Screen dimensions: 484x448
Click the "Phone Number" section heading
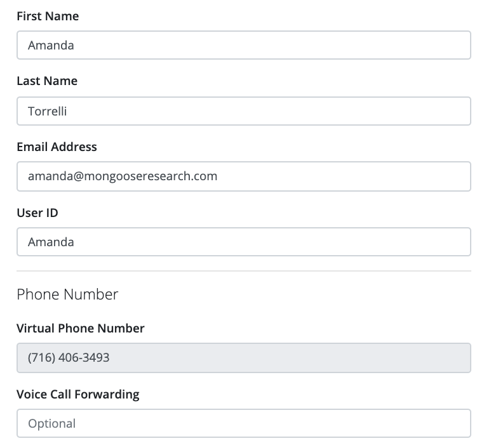point(67,294)
